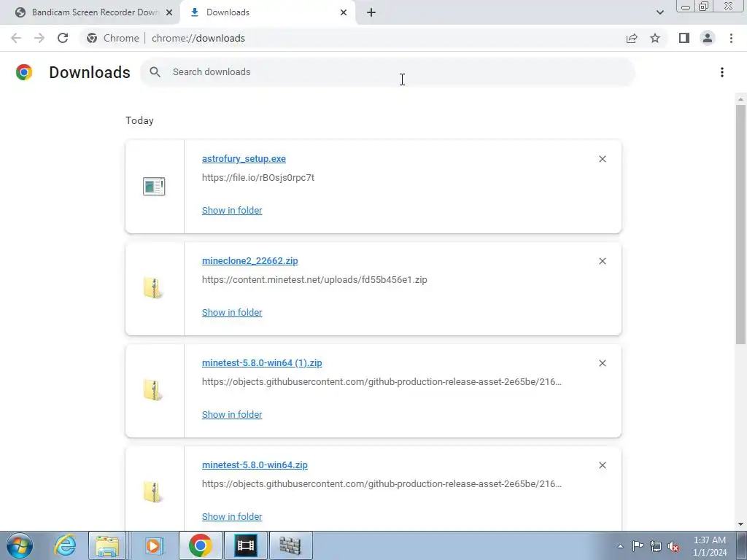Open the Downloads page more-actions menu
Screen dimensions: 747x560
tap(722, 72)
